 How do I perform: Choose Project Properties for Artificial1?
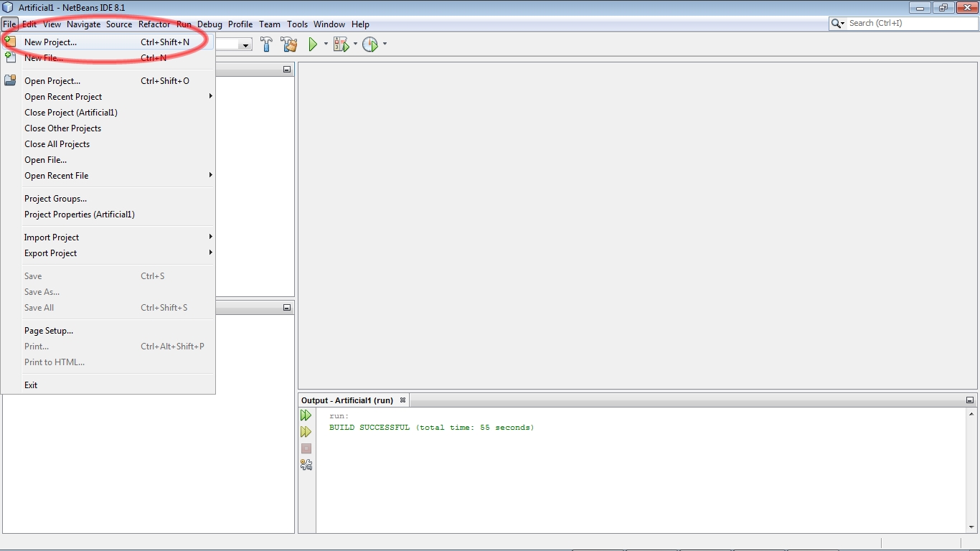coord(79,214)
